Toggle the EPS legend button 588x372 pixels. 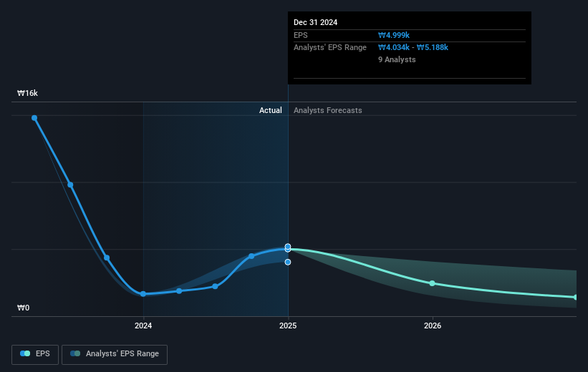(35, 354)
